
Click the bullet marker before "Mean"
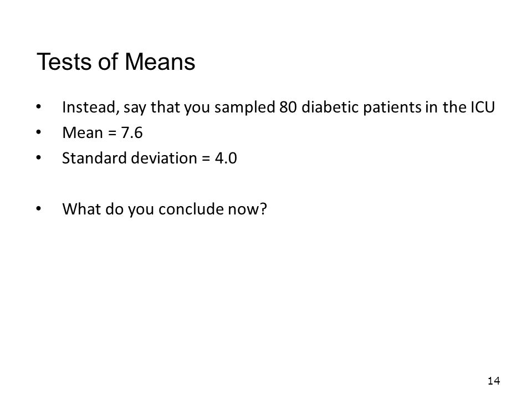tap(38, 132)
